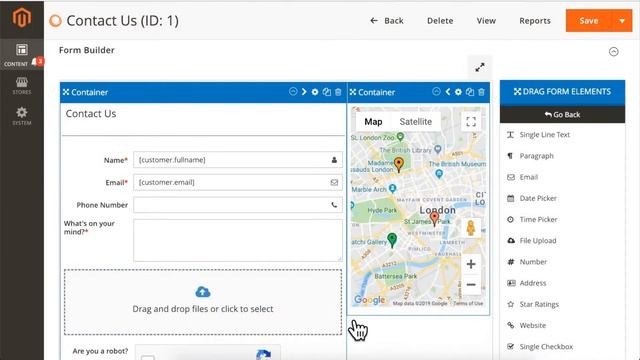Click the move handle of right Container
Viewport: 640px width, 360px height.
pyautogui.click(x=353, y=92)
